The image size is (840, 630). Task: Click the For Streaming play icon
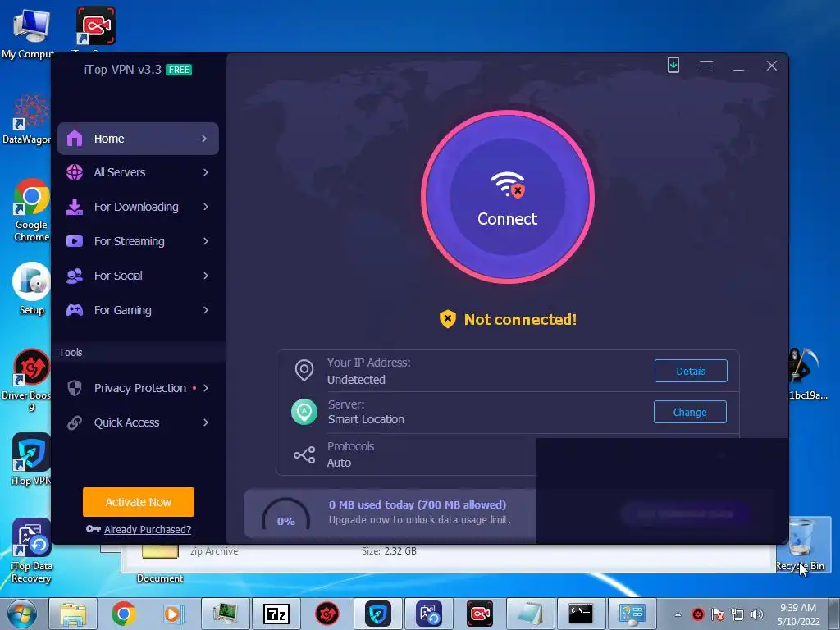[x=75, y=241]
